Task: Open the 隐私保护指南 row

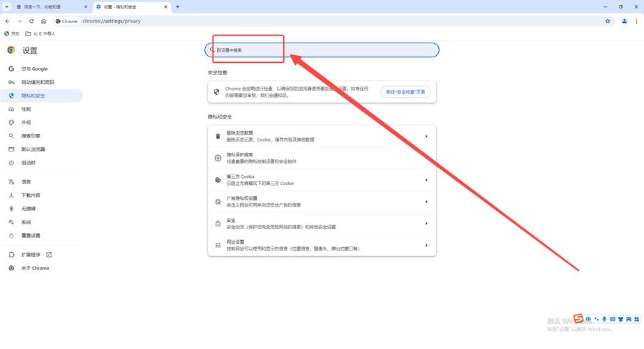Action: coord(322,158)
